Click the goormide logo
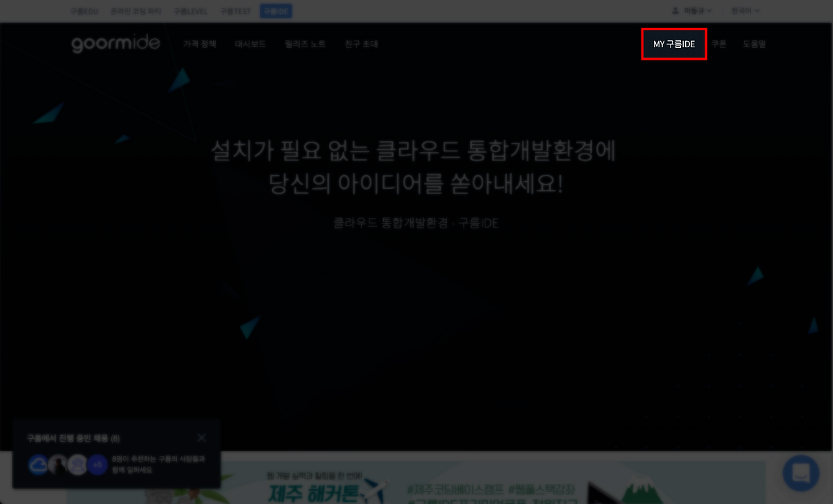 (115, 43)
